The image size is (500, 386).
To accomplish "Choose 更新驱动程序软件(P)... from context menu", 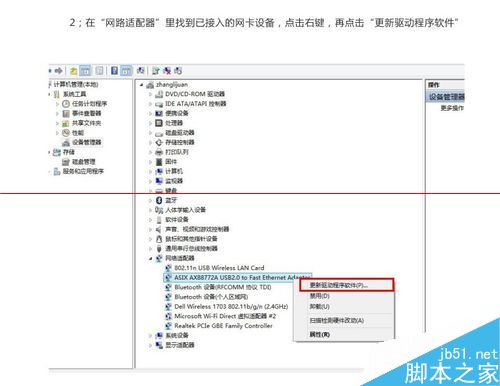I will click(347, 285).
